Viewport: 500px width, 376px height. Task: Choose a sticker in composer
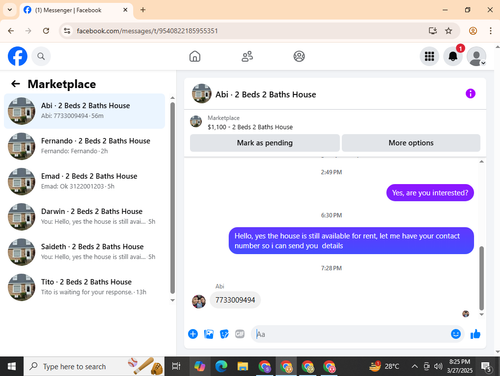coord(224,334)
